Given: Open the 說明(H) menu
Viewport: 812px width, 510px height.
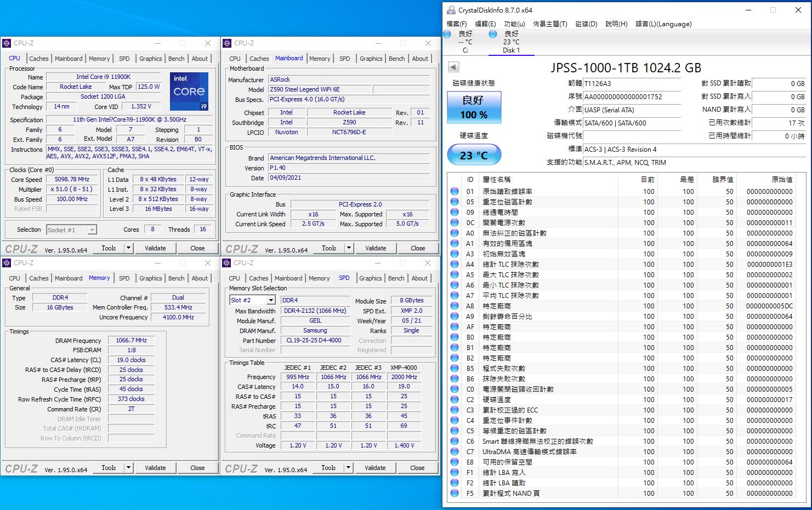Looking at the screenshot, I should (x=616, y=24).
